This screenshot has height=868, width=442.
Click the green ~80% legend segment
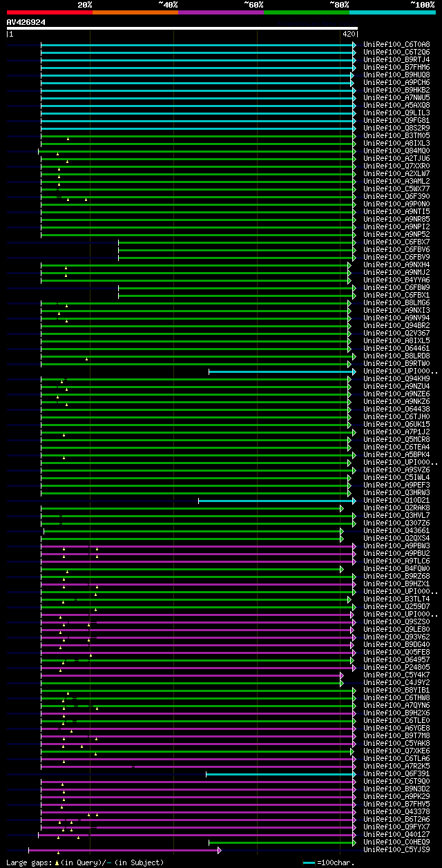pos(307,12)
